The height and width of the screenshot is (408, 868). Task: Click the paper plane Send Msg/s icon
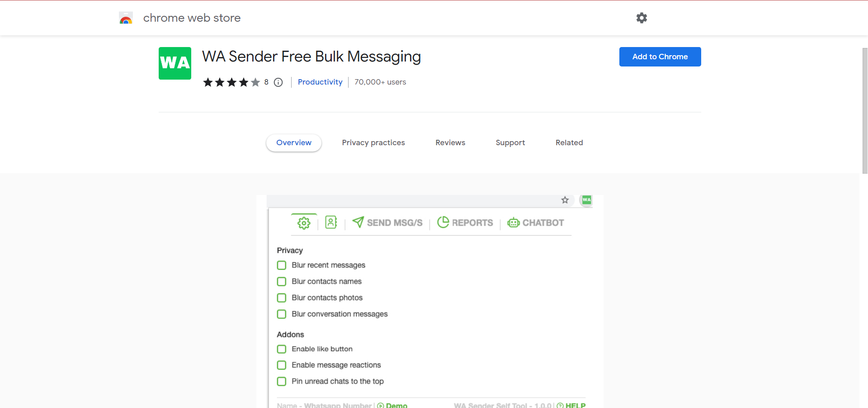tap(358, 222)
